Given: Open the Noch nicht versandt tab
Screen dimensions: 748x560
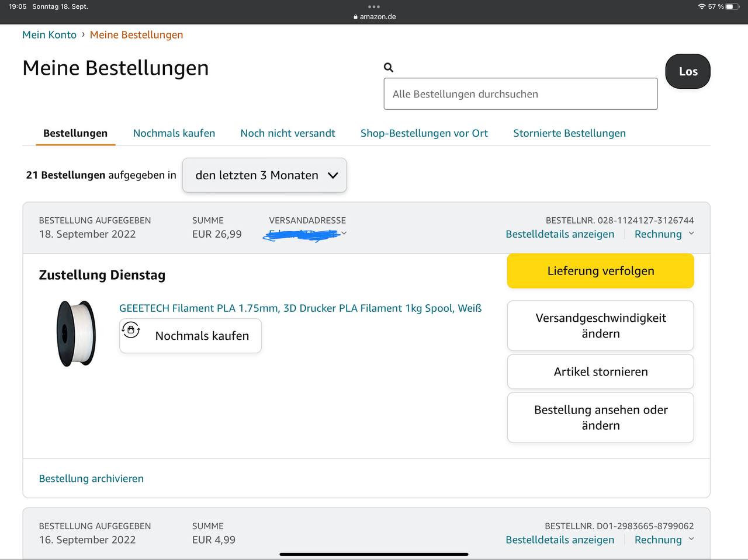Looking at the screenshot, I should 288,133.
